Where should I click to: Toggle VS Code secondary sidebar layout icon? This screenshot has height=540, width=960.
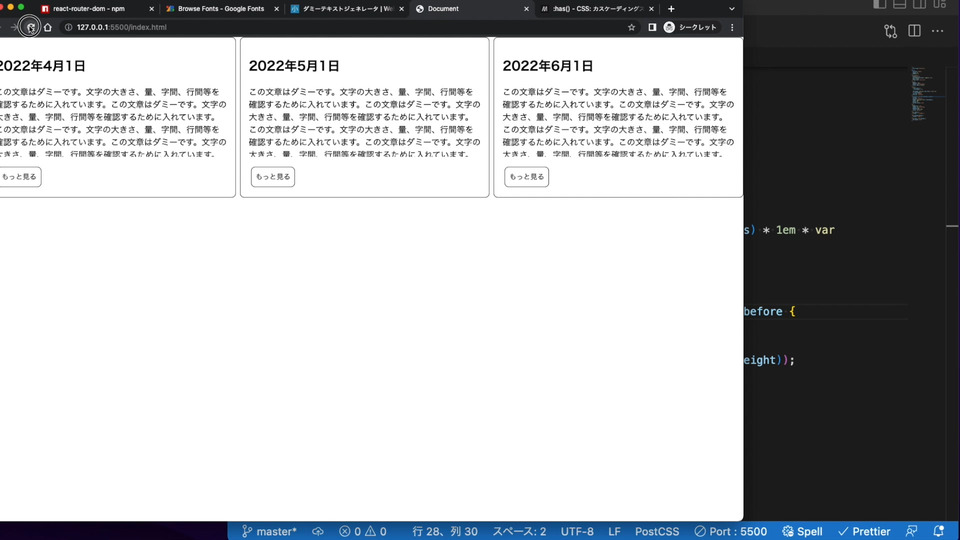click(x=920, y=4)
